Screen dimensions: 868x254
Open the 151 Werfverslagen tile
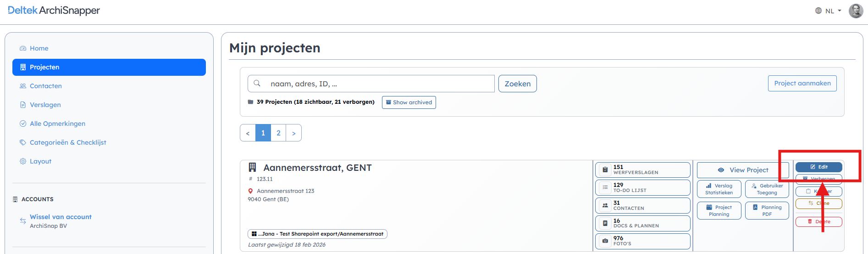643,169
